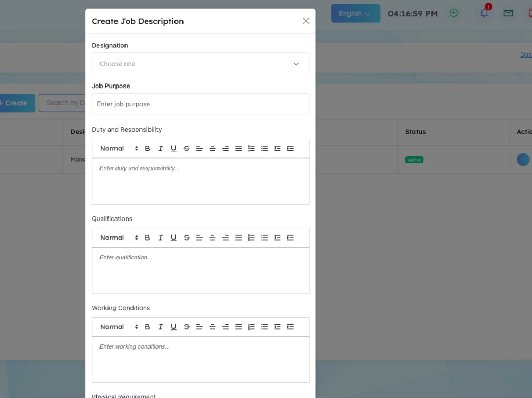Click the green check-in arrow icon

(454, 13)
